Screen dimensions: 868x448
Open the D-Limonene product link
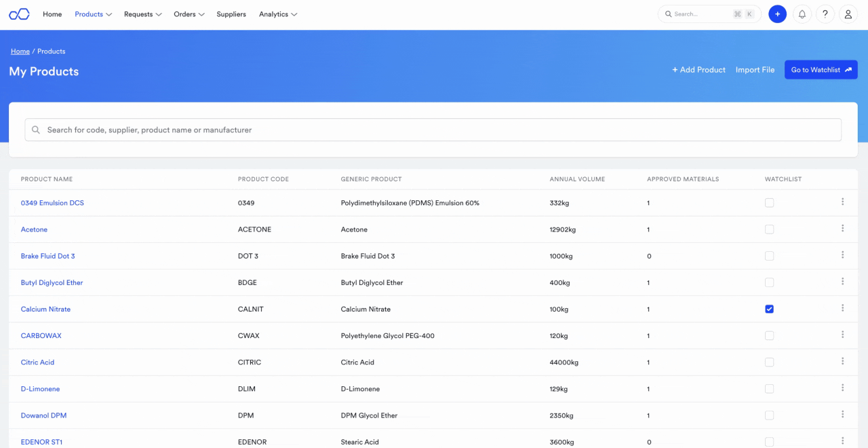pos(40,389)
